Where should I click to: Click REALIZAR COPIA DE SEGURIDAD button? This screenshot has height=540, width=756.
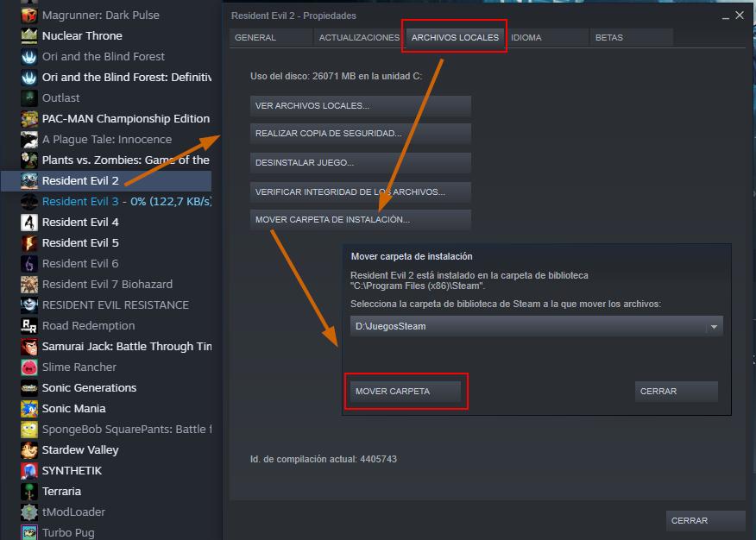click(360, 134)
